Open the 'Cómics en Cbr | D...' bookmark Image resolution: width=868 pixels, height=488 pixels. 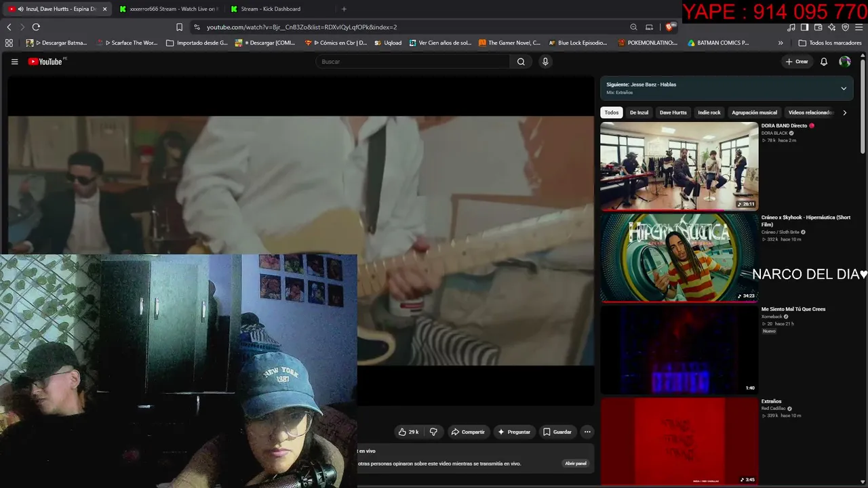336,43
